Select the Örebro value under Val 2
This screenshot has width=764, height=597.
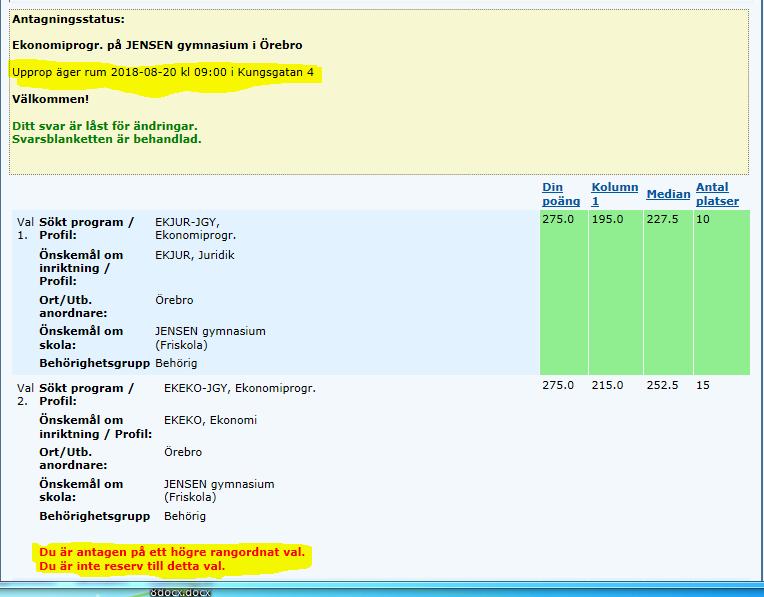point(183,452)
